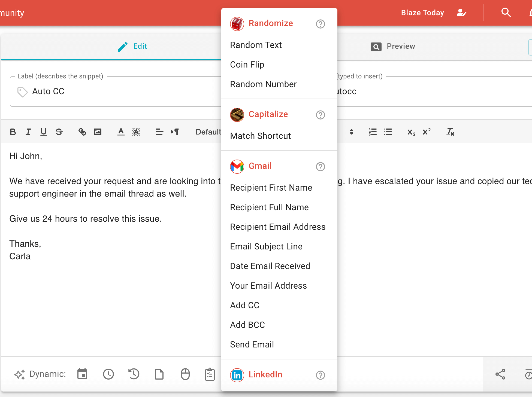Apply numbered list formatting
This screenshot has height=397, width=532.
(373, 132)
